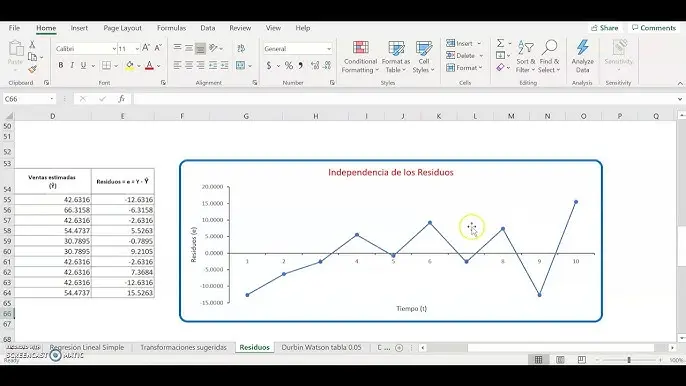Open Find & Select menu

[549, 57]
